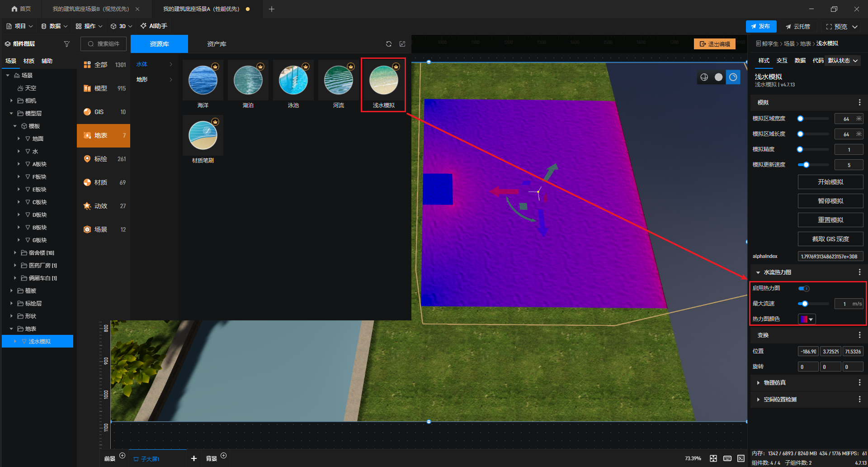The height and width of the screenshot is (467, 868).
Task: Open the 默认状态 dropdown
Action: click(843, 61)
